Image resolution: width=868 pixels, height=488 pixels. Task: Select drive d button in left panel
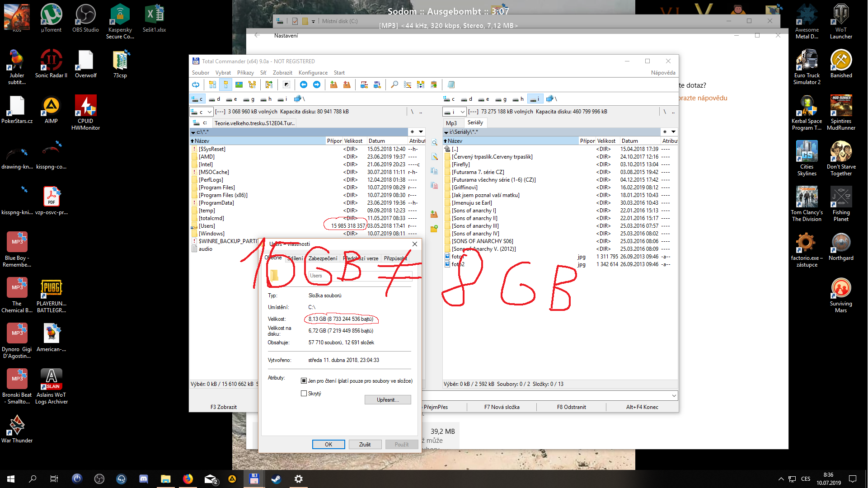(215, 99)
